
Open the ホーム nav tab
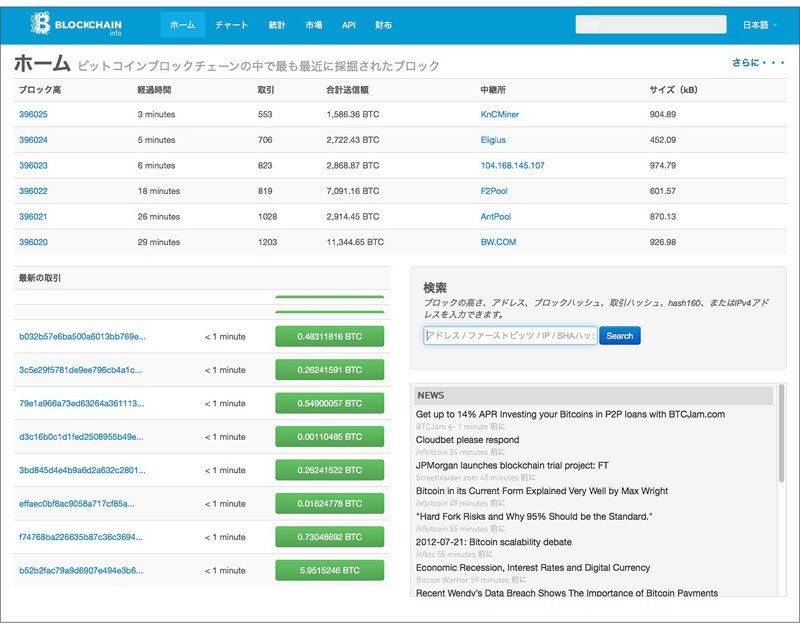[x=183, y=24]
